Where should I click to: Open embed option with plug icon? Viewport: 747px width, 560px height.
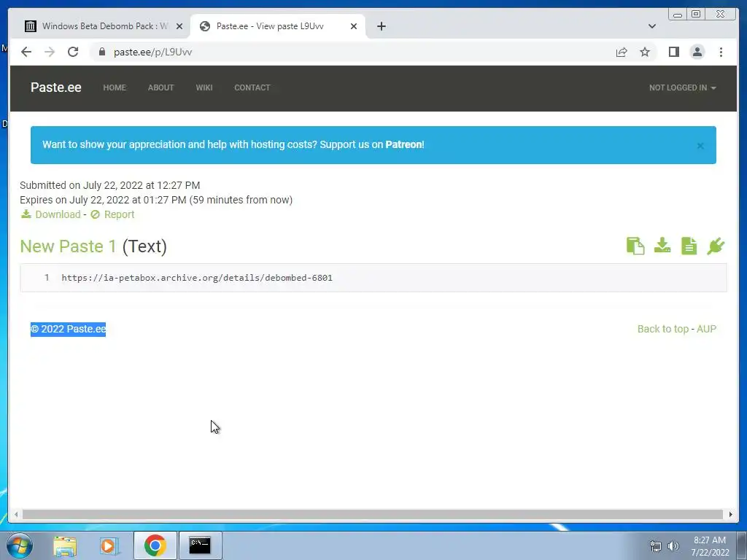pos(716,246)
